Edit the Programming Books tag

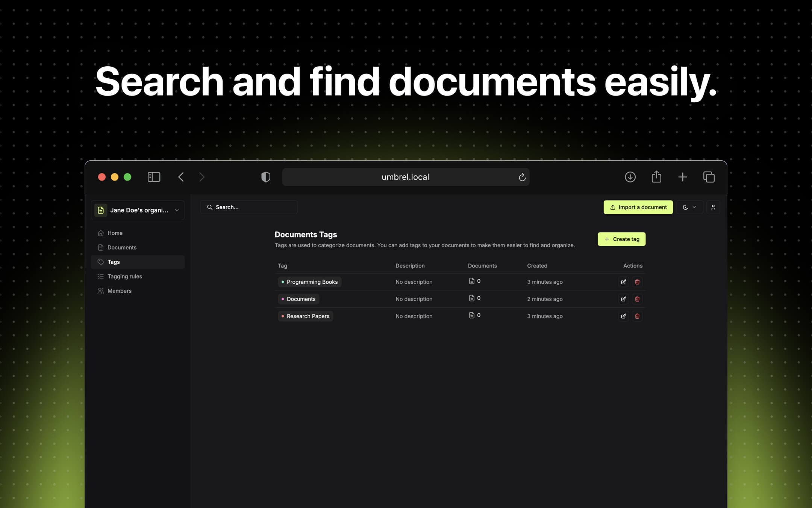[623, 281]
